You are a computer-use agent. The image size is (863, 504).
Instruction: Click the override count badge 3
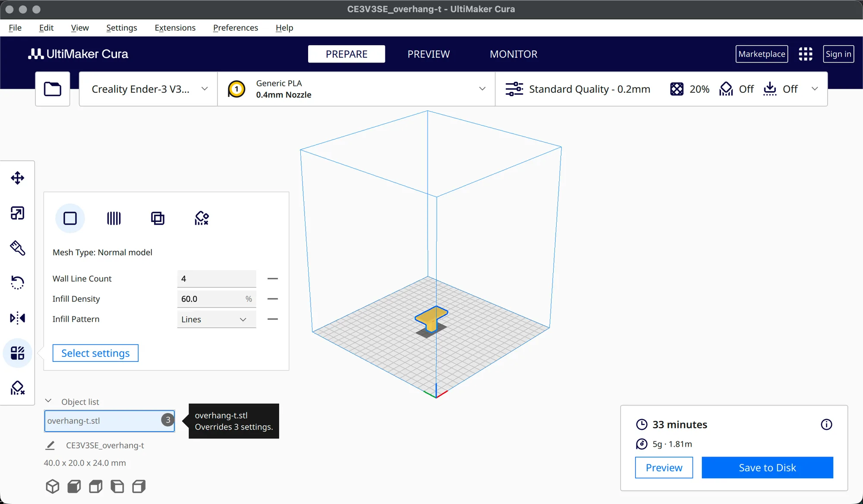168,420
